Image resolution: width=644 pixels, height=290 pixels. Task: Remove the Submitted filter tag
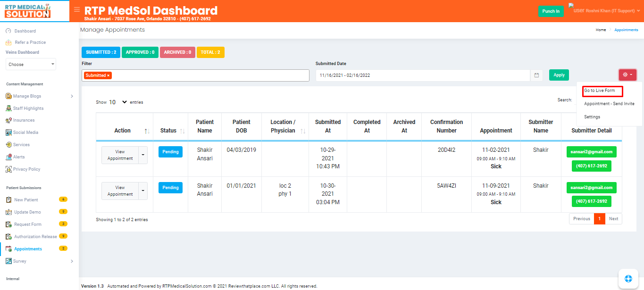109,75
